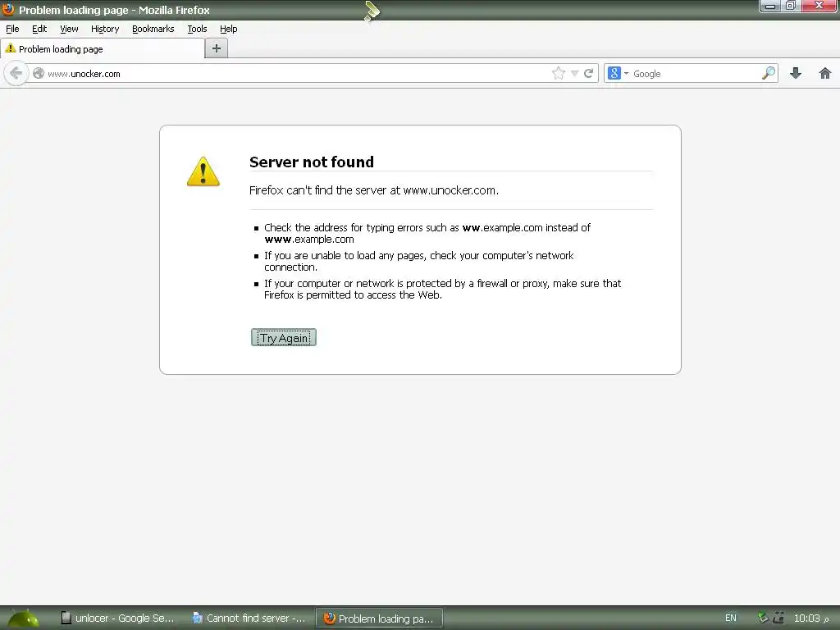Image resolution: width=840 pixels, height=630 pixels.
Task: Switch to unlocer - Google Search taskbar item
Action: point(117,619)
